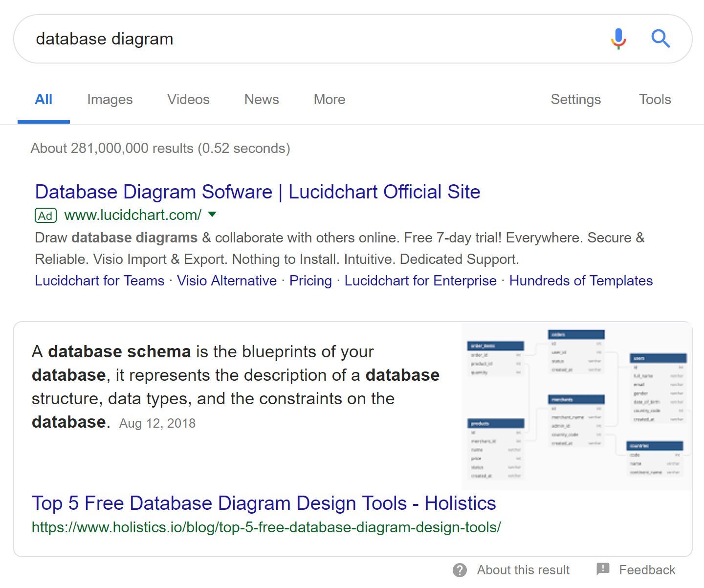Select the News results tab
Screen dimensions: 704x588
click(262, 100)
